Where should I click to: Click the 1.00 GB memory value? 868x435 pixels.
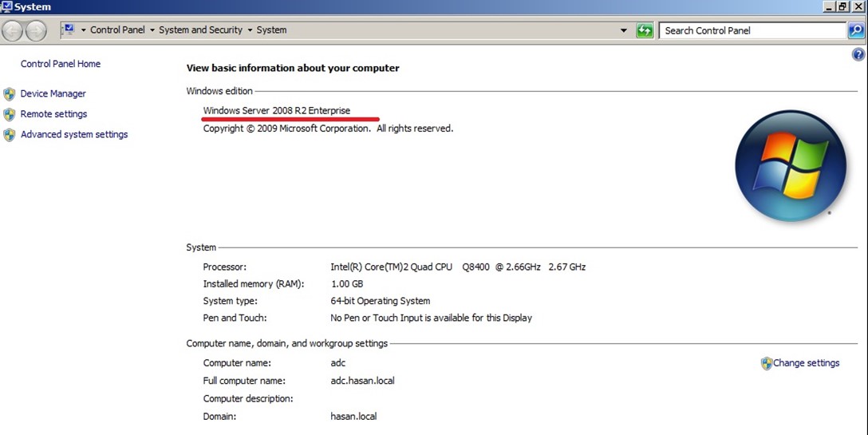pyautogui.click(x=347, y=283)
